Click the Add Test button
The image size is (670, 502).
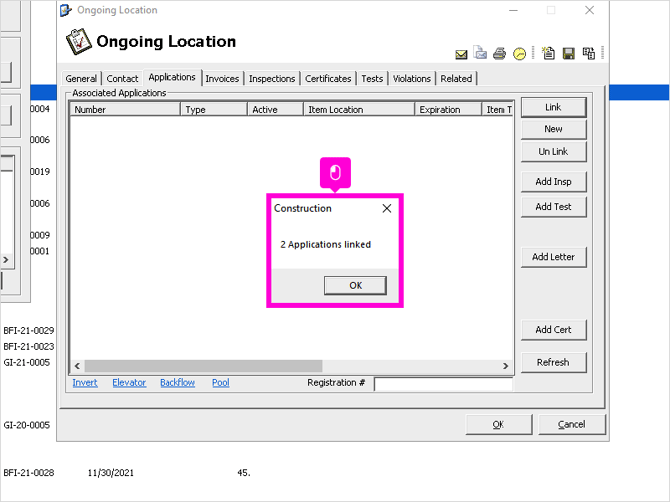(553, 207)
